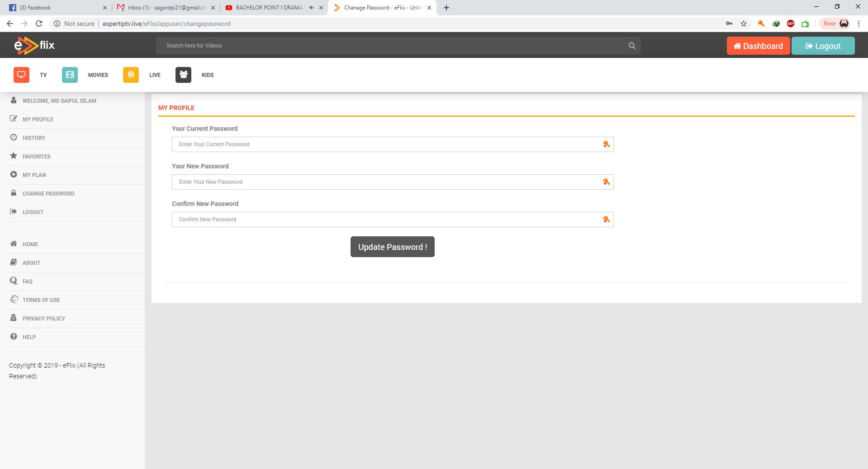Viewport: 868px width, 469px height.
Task: Click key icon in New Password field
Action: pyautogui.click(x=606, y=182)
